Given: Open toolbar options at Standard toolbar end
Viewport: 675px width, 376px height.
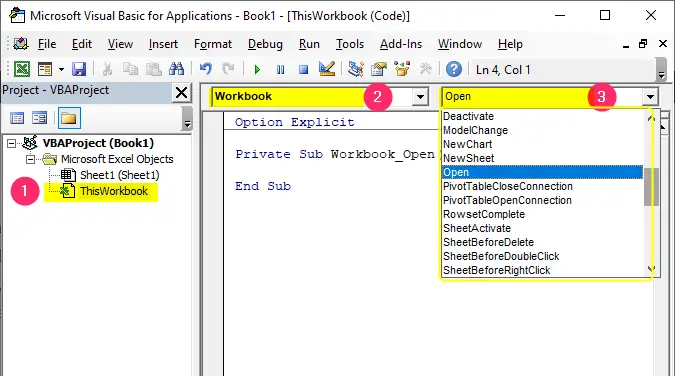Looking at the screenshot, I should [662, 70].
